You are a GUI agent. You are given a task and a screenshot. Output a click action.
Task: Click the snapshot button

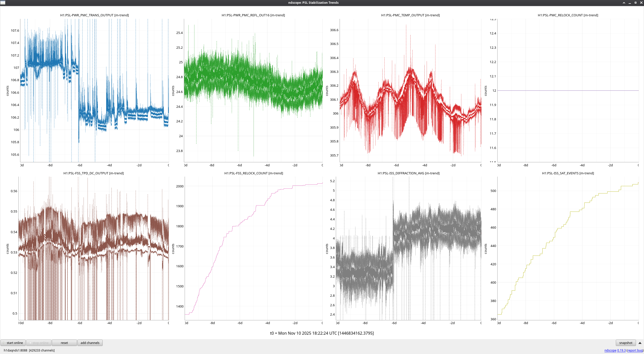pyautogui.click(x=625, y=343)
